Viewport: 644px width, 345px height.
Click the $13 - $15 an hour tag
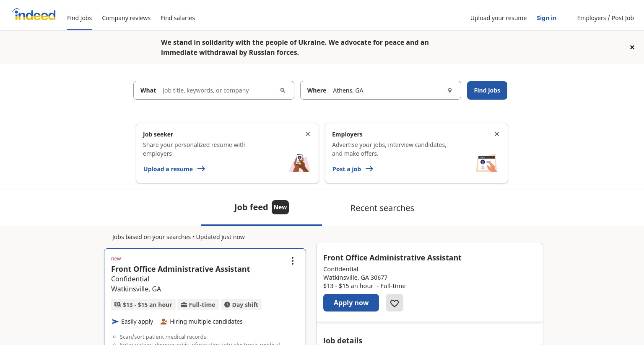143,305
